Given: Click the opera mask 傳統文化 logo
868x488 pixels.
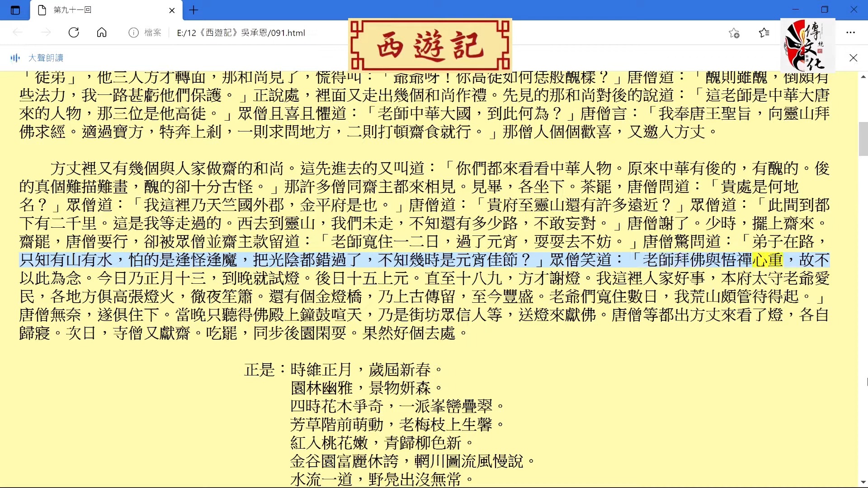Looking at the screenshot, I should pos(808,45).
